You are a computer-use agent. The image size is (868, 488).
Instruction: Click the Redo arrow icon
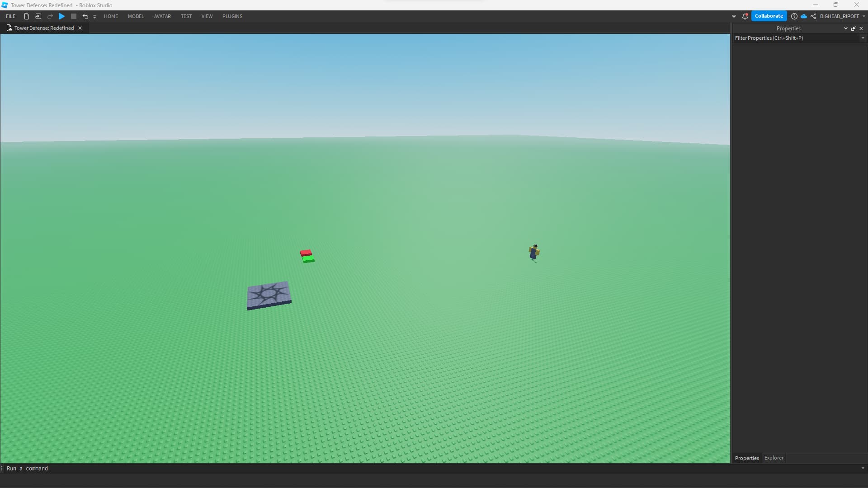(50, 16)
